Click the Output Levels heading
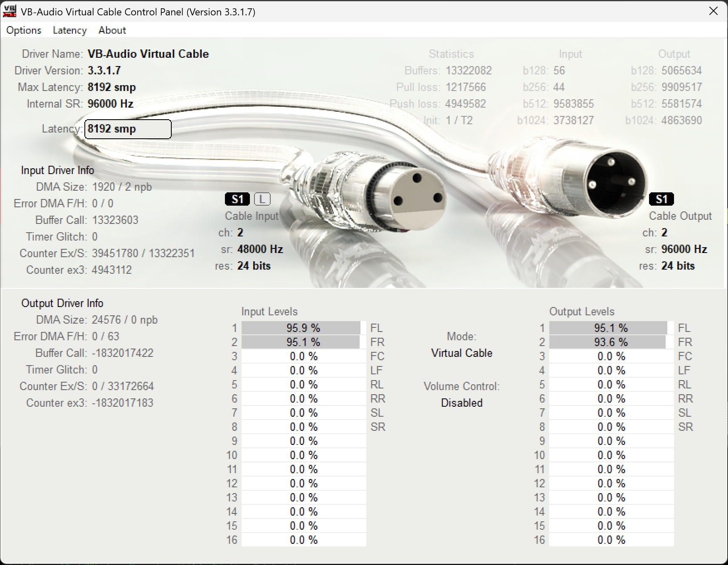 pyautogui.click(x=582, y=312)
